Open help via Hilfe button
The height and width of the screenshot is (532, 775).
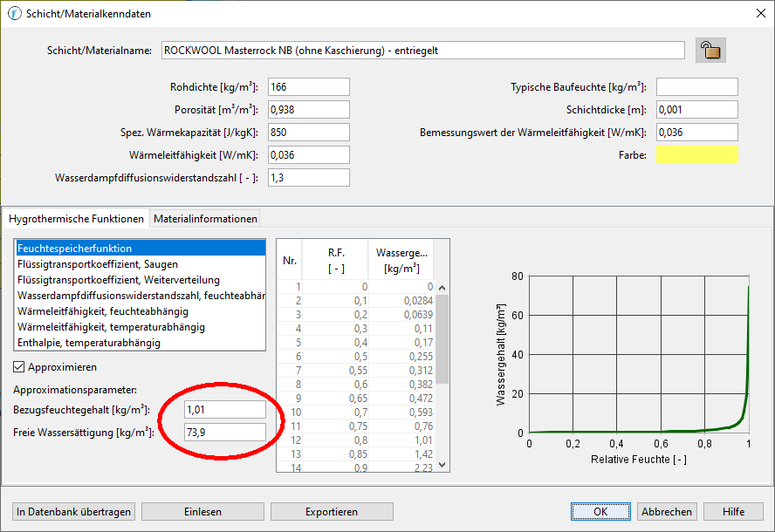733,512
